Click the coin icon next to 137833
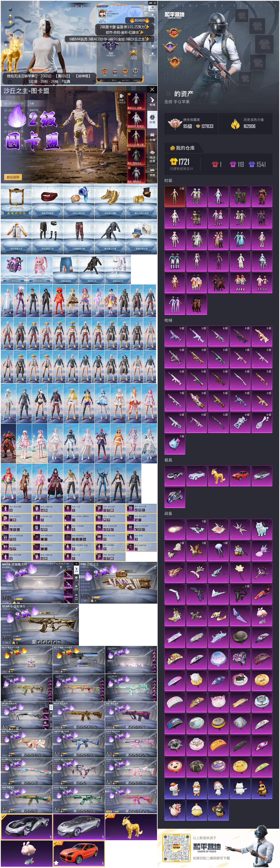The width and height of the screenshot is (280, 868). (x=198, y=126)
